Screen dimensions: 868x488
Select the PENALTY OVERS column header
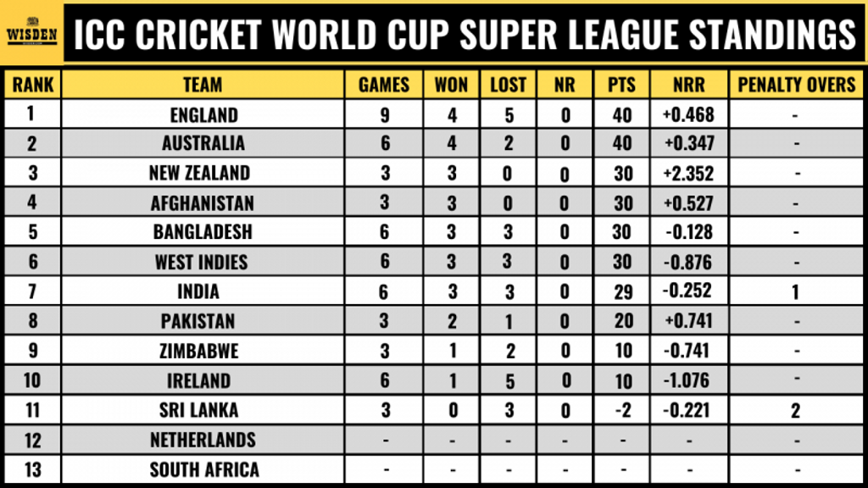point(797,85)
